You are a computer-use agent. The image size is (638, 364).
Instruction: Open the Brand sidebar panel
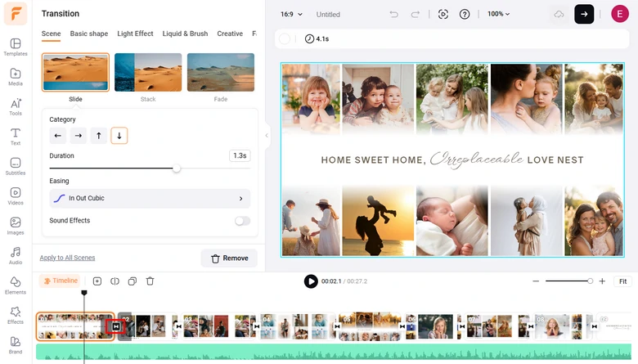tap(16, 345)
